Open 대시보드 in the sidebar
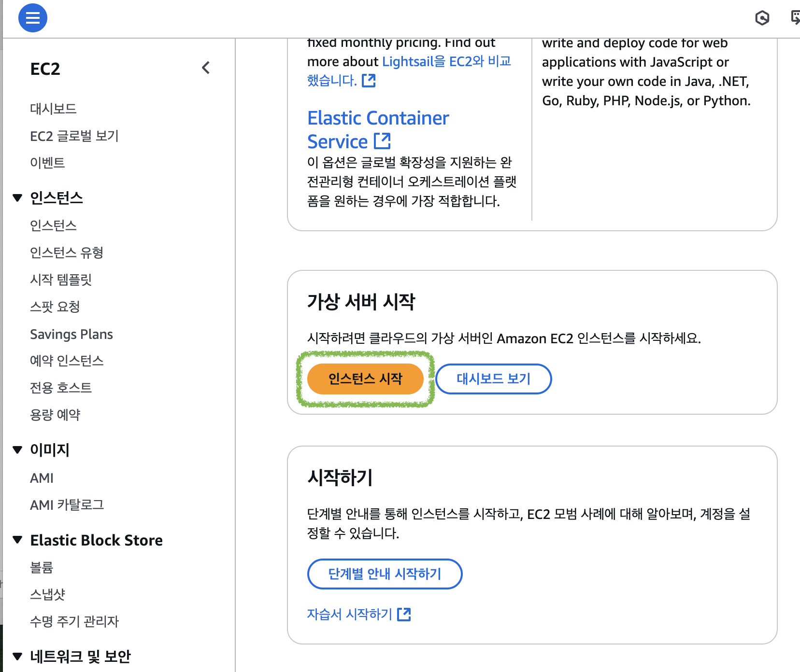The height and width of the screenshot is (672, 800). point(53,109)
